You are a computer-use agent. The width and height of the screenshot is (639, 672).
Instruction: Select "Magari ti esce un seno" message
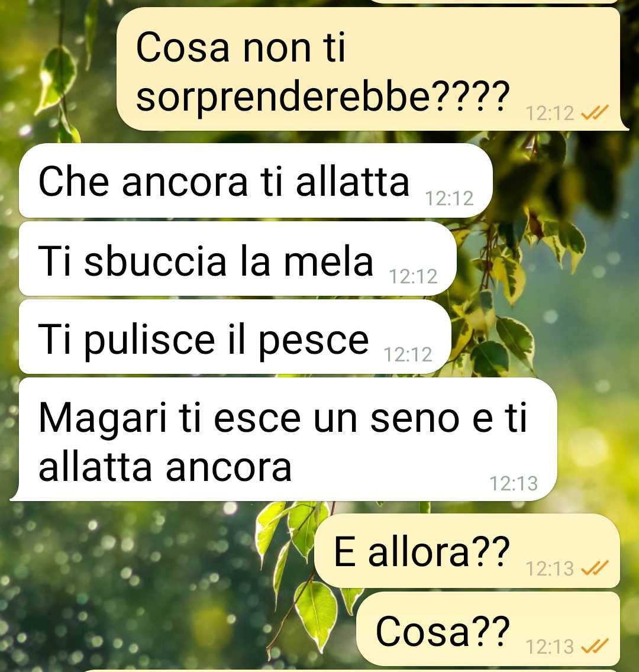coord(284,440)
